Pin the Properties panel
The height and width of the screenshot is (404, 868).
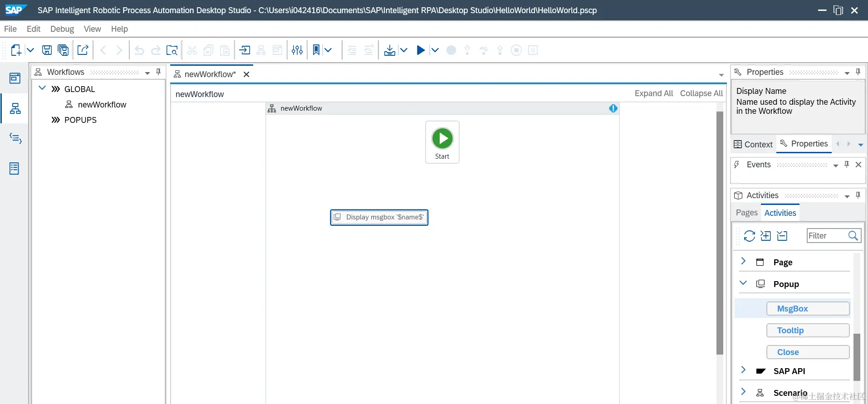pos(858,72)
